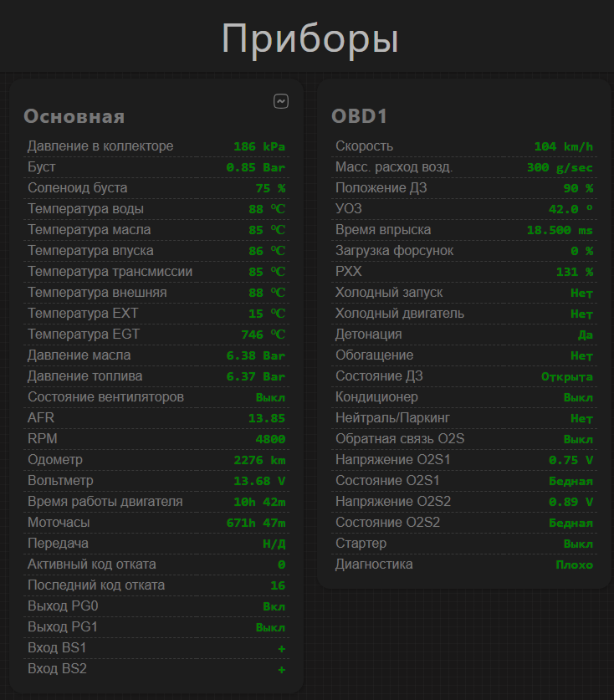Viewport: 614px width, 700px height.
Task: Click the RPM value 4800
Action: coord(270,439)
